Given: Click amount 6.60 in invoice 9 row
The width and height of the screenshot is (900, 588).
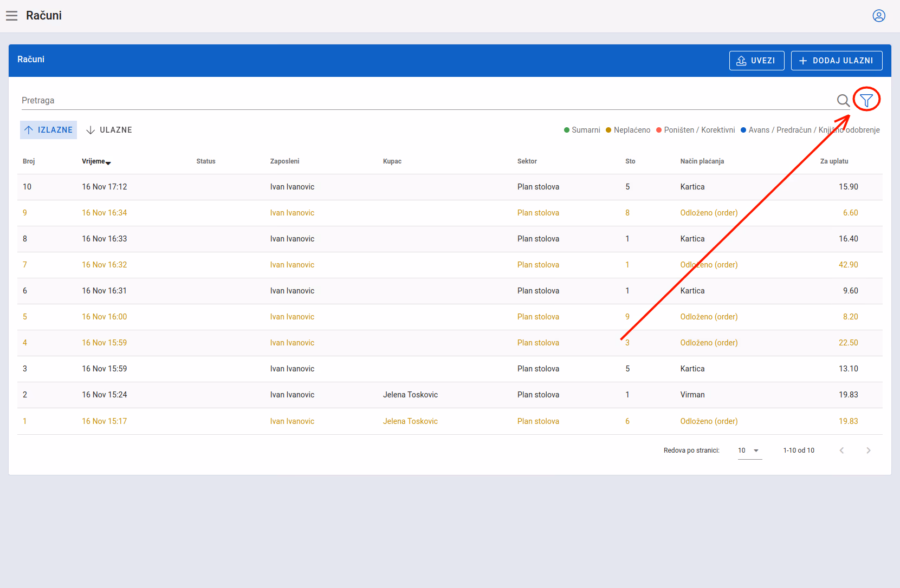Looking at the screenshot, I should (851, 213).
